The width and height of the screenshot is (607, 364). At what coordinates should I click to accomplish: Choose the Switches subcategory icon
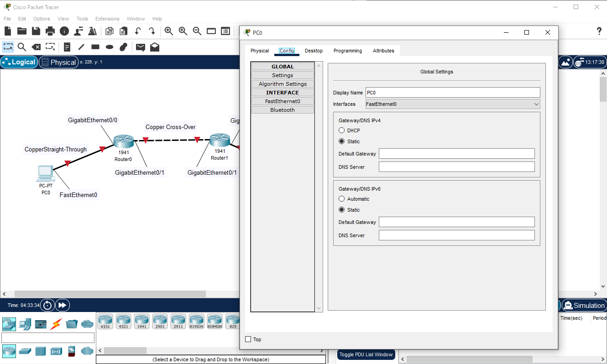(25, 351)
